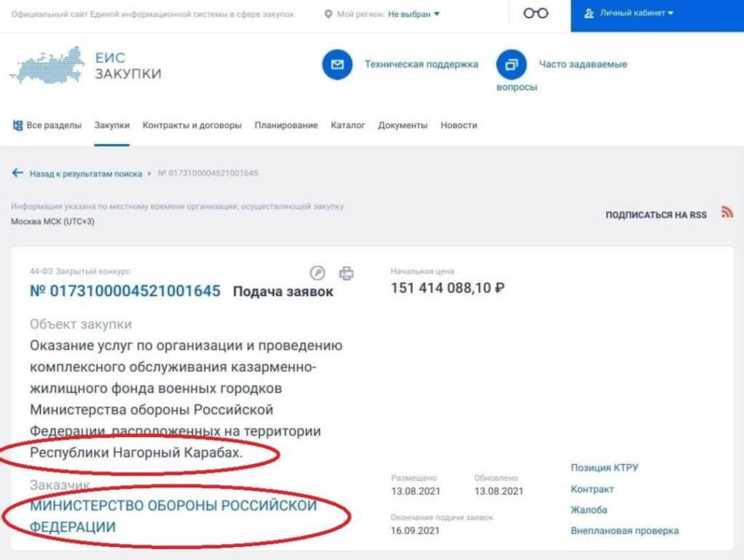Open the Каталог section
744x560 pixels.
[348, 125]
